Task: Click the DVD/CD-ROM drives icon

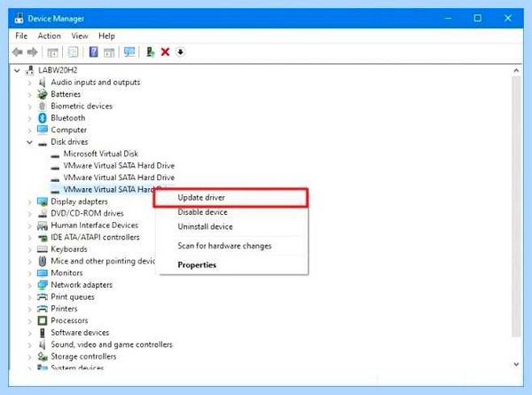Action: pos(43,213)
